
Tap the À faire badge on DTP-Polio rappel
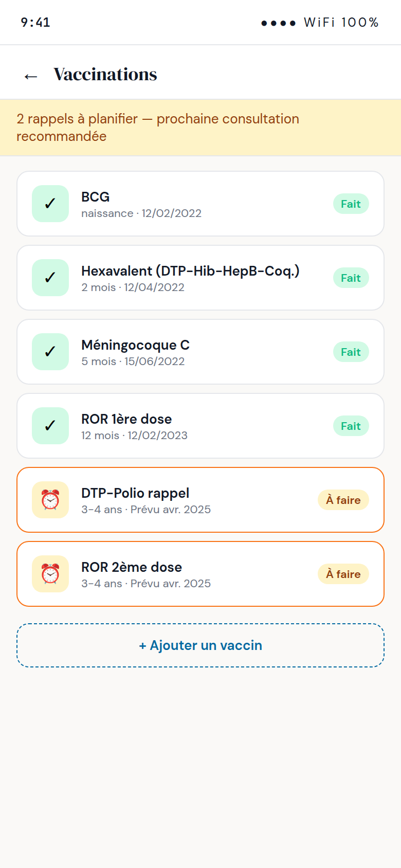(x=343, y=500)
